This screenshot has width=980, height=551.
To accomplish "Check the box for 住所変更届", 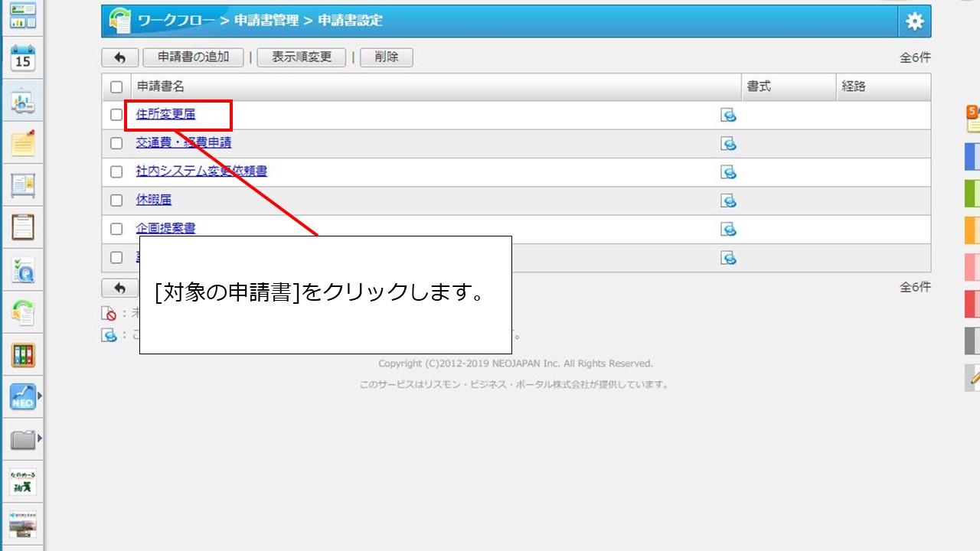I will pos(116,115).
